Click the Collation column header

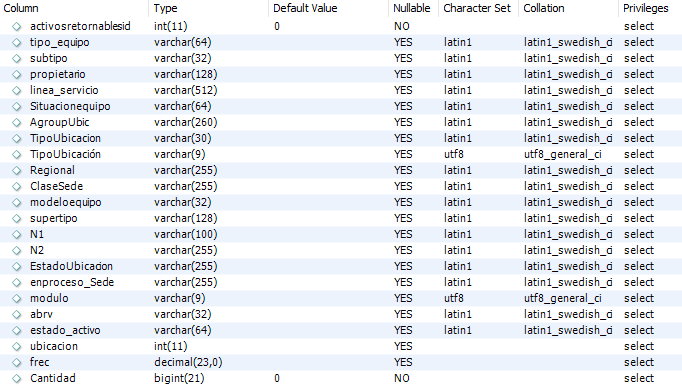(544, 8)
